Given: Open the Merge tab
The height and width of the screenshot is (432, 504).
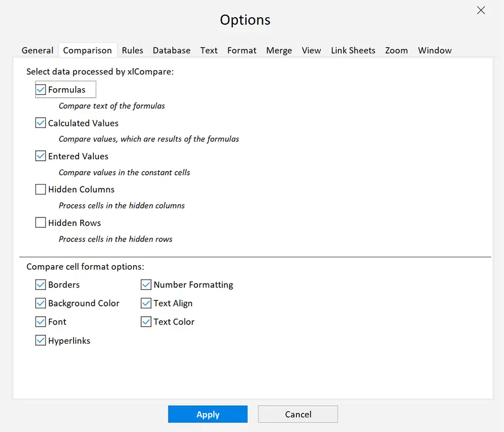Looking at the screenshot, I should coord(279,50).
